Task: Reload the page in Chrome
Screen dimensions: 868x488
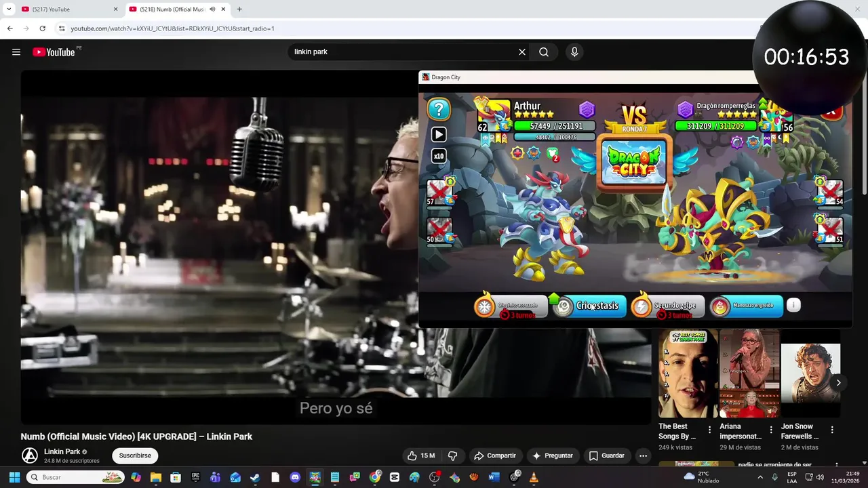Action: pyautogui.click(x=42, y=28)
